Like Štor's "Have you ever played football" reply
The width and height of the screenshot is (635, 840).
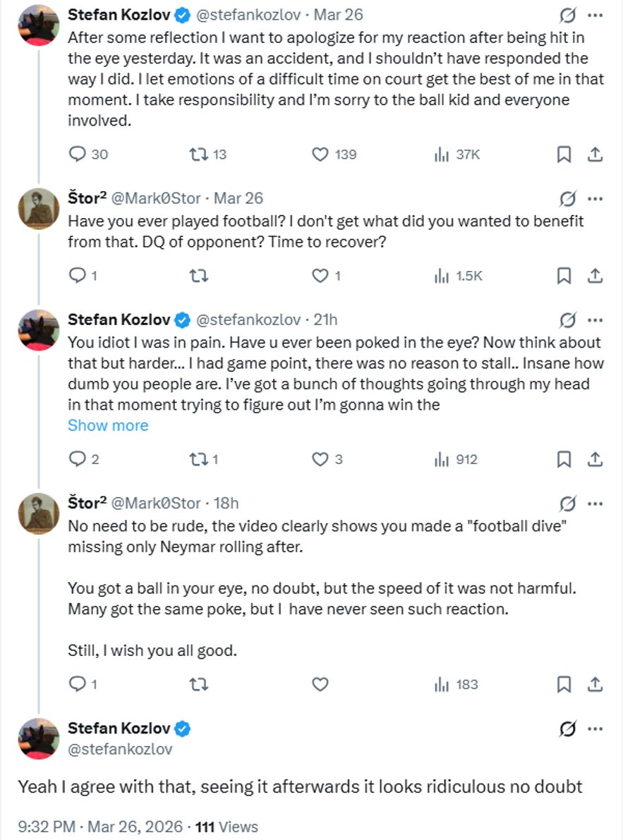[x=320, y=276]
